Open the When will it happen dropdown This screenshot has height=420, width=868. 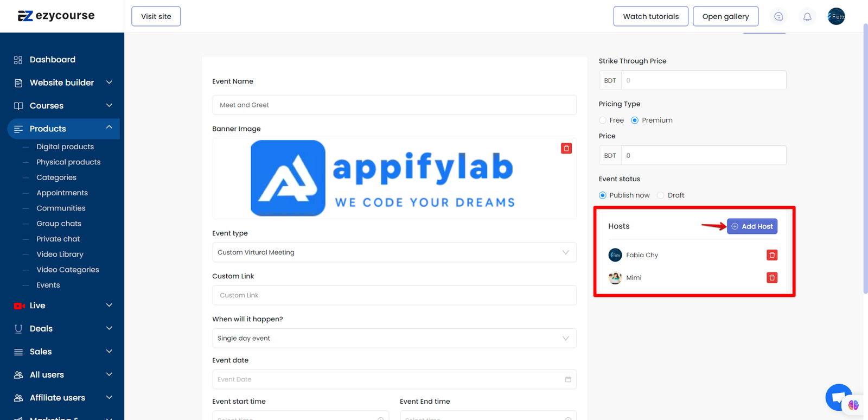[x=394, y=338]
